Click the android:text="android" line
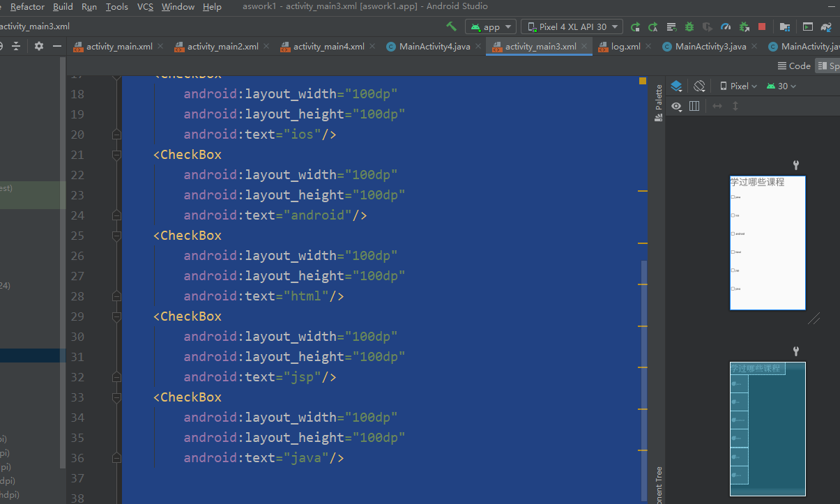840x504 pixels. [x=275, y=215]
